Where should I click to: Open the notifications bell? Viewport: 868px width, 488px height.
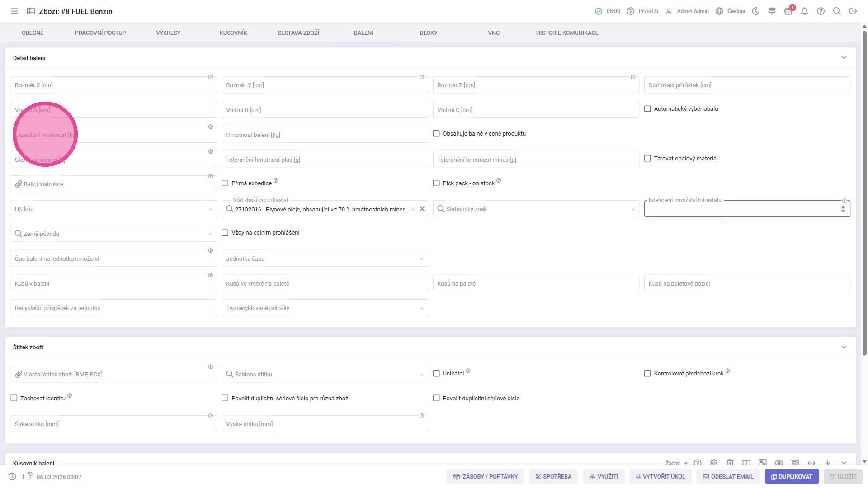click(804, 11)
